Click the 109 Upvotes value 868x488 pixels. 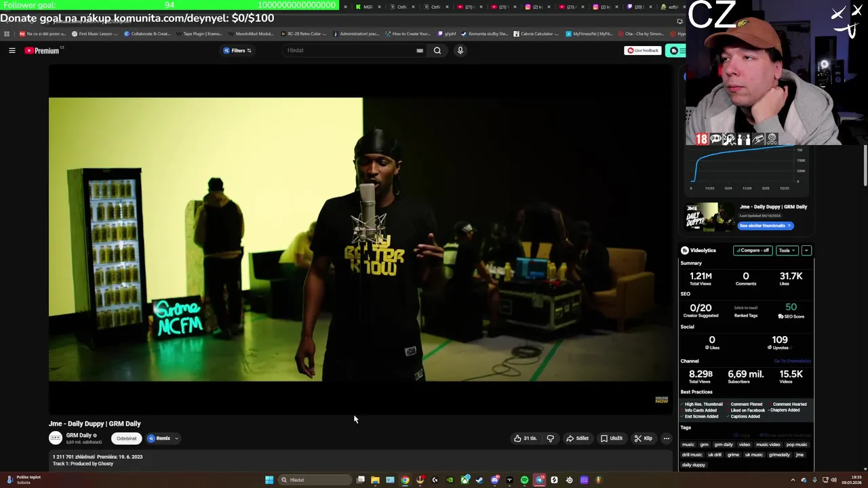(x=780, y=340)
